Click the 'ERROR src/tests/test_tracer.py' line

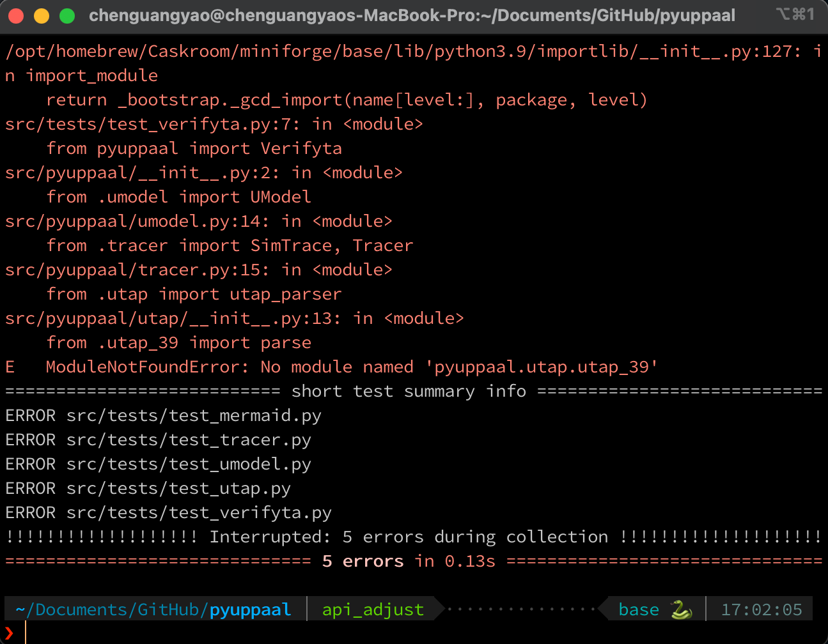pos(159,440)
